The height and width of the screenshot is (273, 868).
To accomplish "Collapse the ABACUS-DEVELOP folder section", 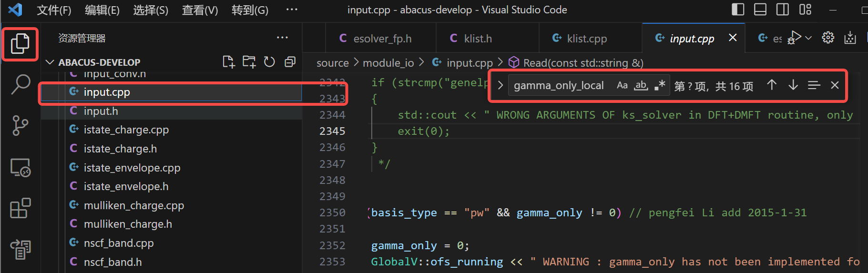I will (x=50, y=62).
